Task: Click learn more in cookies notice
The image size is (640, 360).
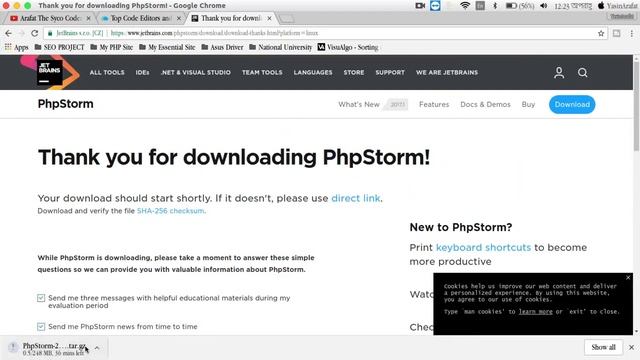Action: coord(536,311)
